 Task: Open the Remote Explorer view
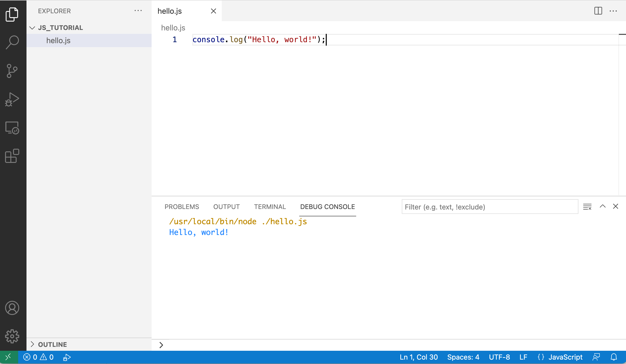click(x=12, y=128)
